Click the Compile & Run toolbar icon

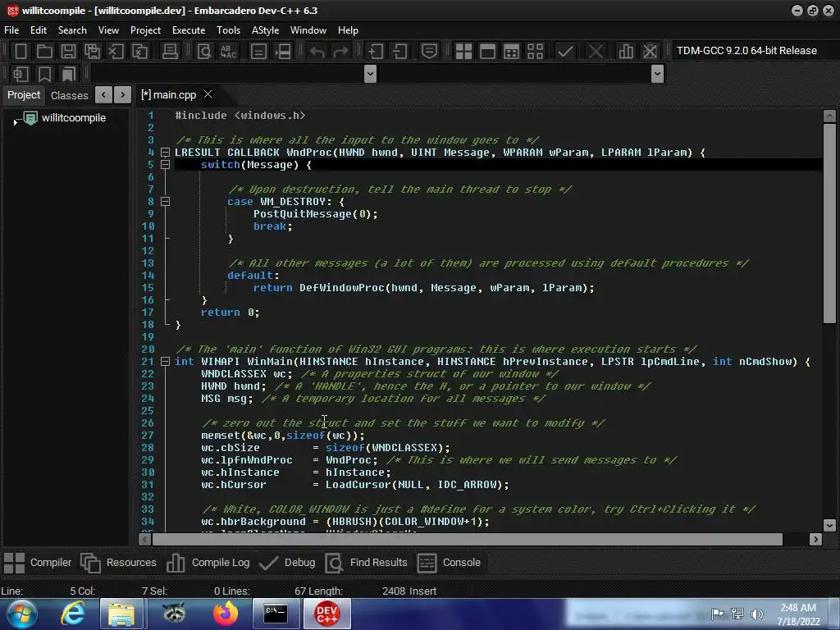click(512, 51)
